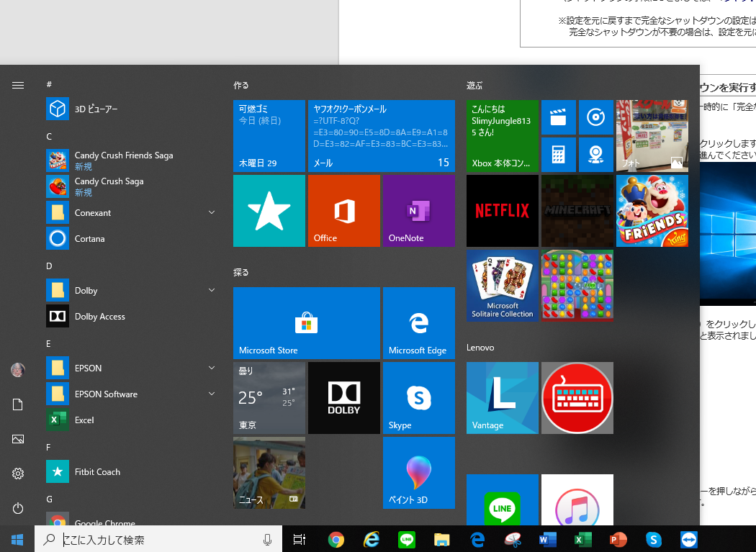Open Documents from Start sidebar
Image resolution: width=756 pixels, height=552 pixels.
click(18, 404)
